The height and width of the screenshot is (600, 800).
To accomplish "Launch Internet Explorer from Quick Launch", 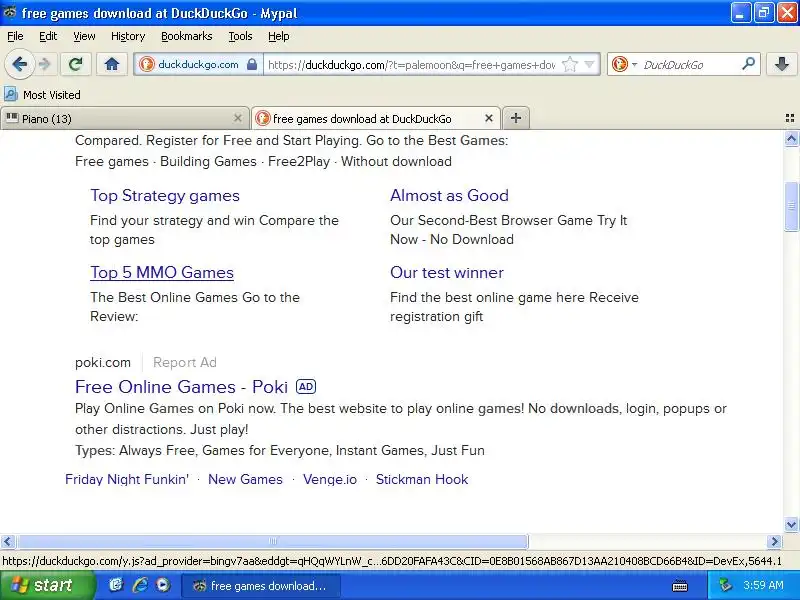I will [140, 585].
